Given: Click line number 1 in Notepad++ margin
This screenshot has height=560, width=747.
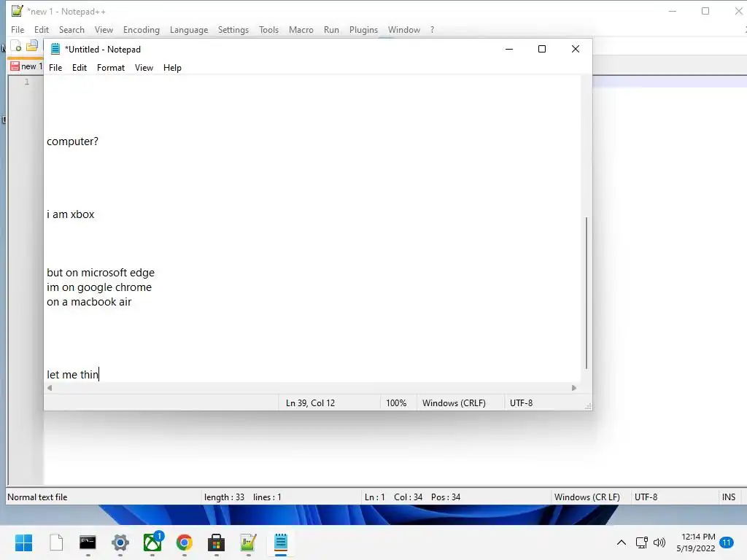Looking at the screenshot, I should click(x=27, y=82).
